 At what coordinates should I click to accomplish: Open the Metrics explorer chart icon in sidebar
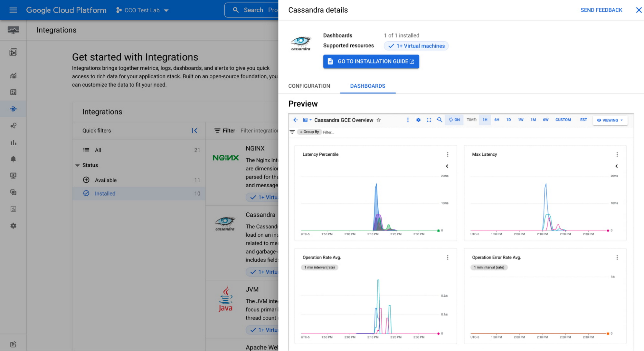coord(13,76)
